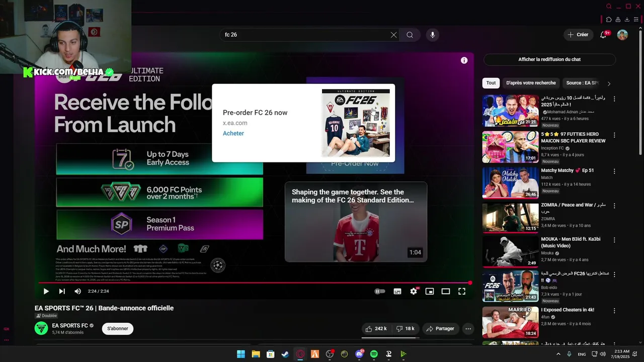
Task: Open player settings gear
Action: [x=414, y=291]
